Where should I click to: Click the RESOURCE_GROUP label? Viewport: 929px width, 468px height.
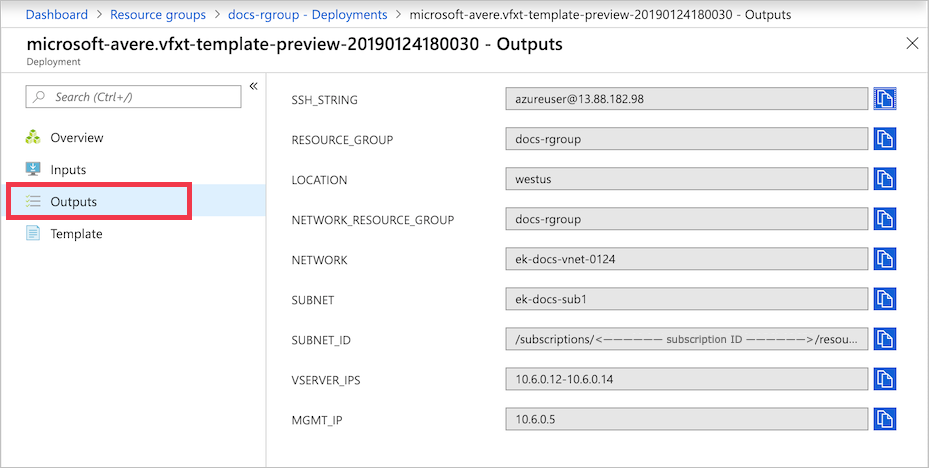342,140
